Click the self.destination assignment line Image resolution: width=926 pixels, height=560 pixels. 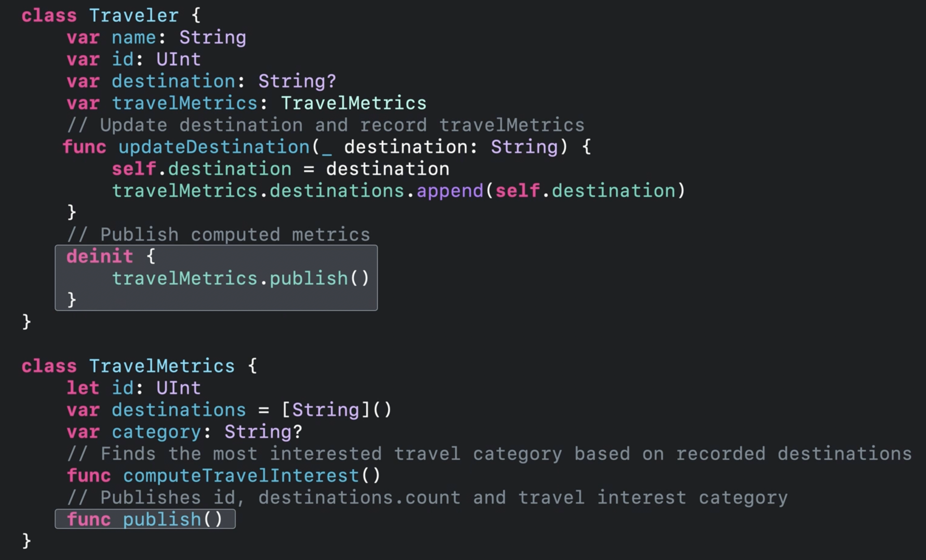coord(280,169)
